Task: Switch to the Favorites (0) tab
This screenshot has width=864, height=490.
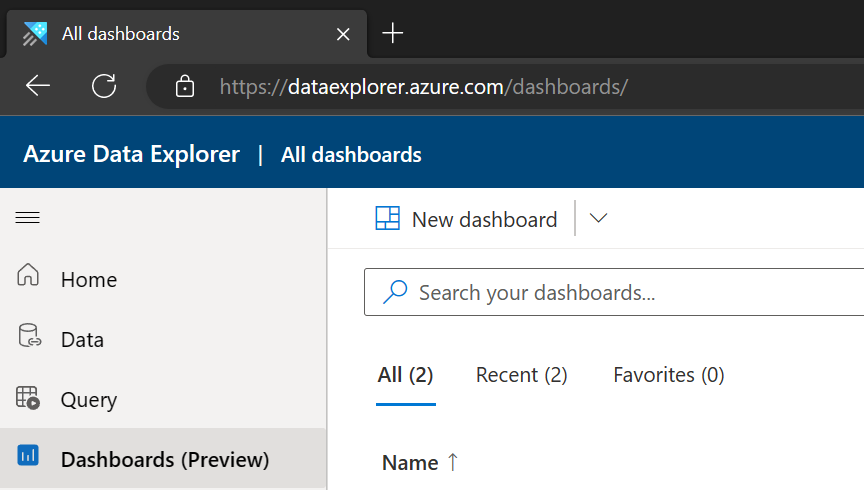Action: click(668, 375)
